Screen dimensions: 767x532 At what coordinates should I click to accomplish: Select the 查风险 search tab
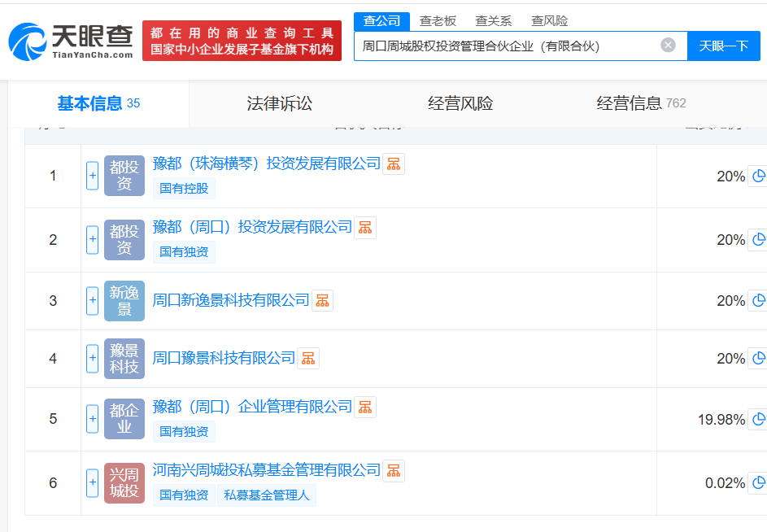pos(549,21)
